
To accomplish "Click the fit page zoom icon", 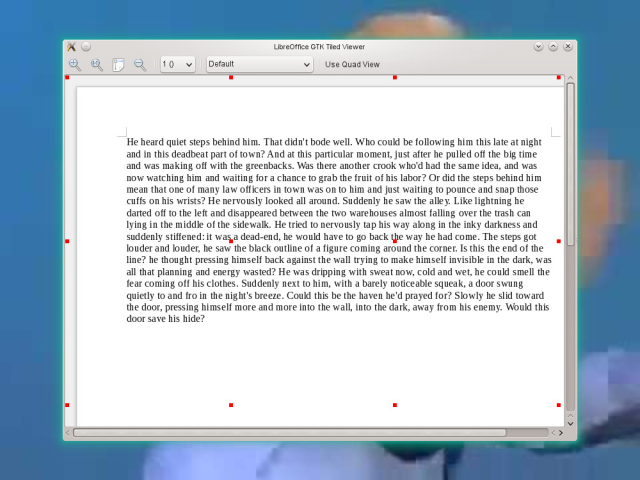I will [x=118, y=65].
